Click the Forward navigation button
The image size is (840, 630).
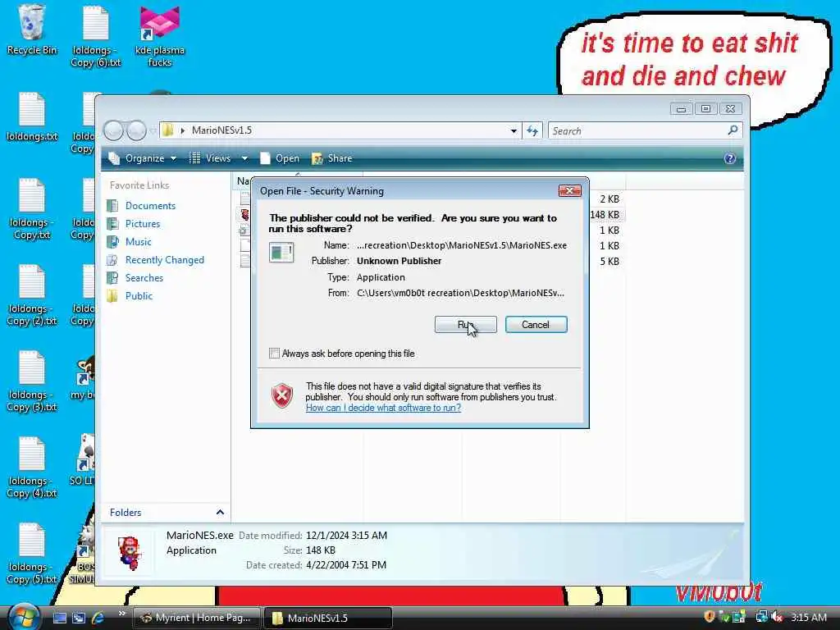(137, 130)
